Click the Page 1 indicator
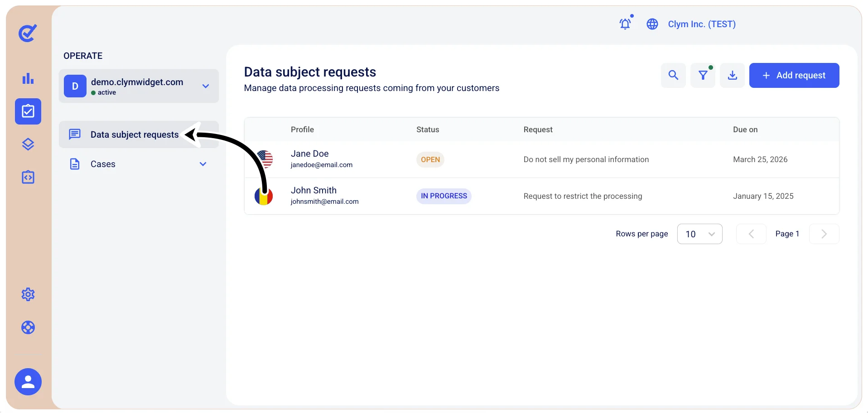 [x=787, y=234]
